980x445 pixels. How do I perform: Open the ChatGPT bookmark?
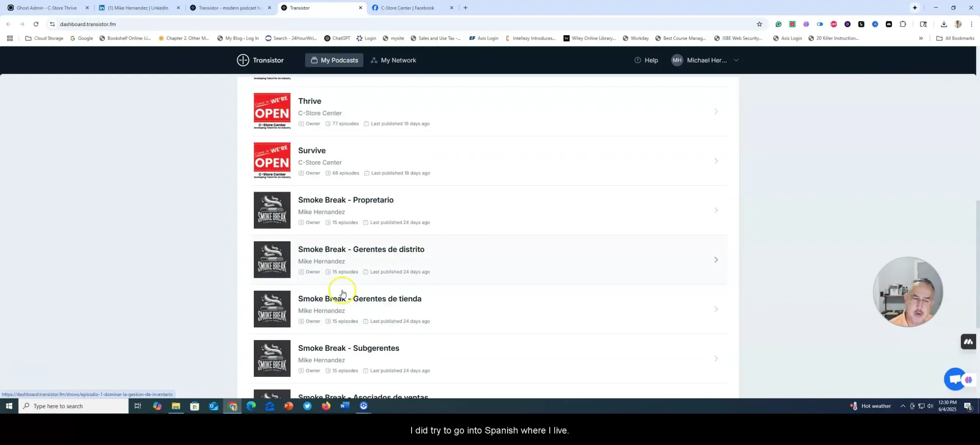click(x=337, y=38)
